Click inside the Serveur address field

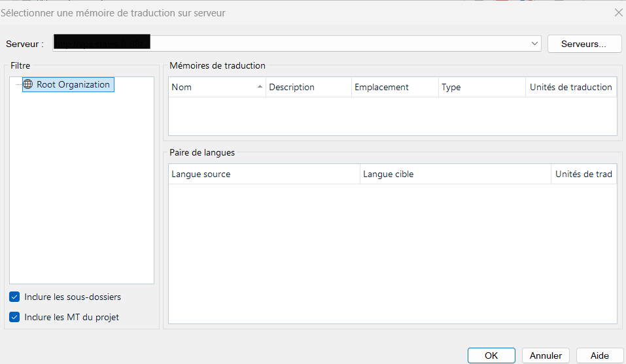(x=296, y=43)
